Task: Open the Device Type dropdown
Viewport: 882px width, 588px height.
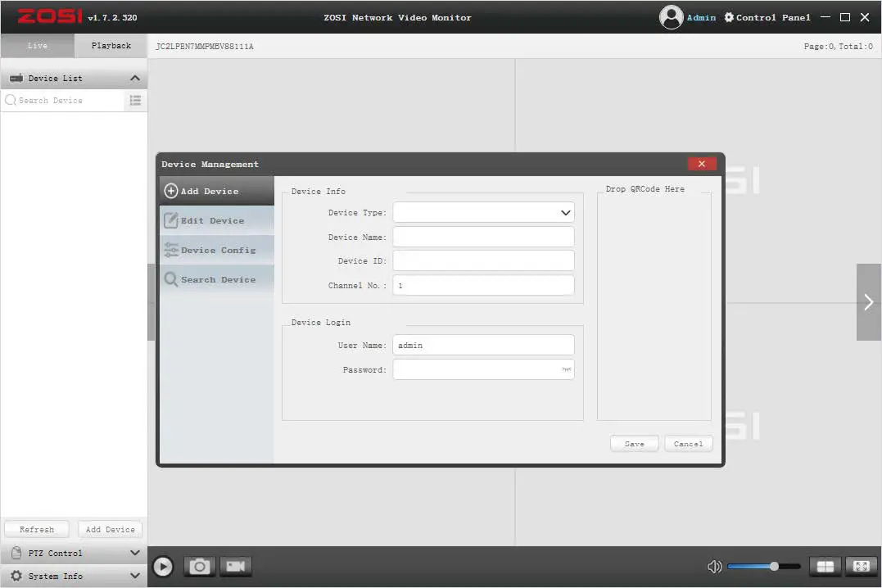Action: (x=484, y=213)
